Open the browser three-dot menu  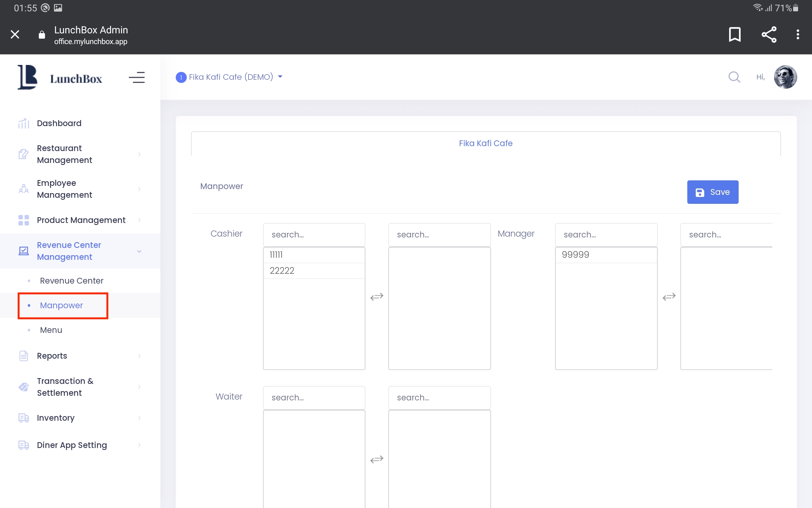point(797,34)
